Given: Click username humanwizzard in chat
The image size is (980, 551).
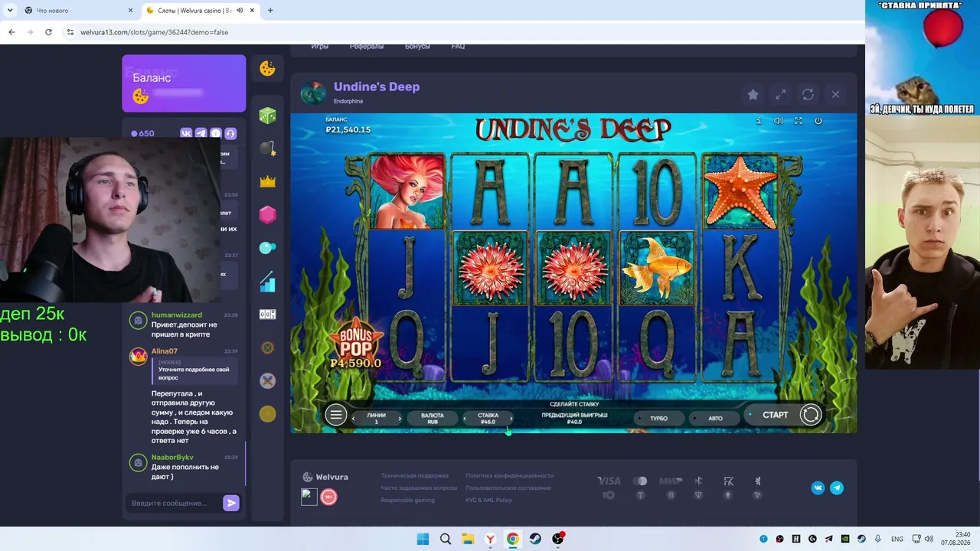Looking at the screenshot, I should pyautogui.click(x=177, y=315).
